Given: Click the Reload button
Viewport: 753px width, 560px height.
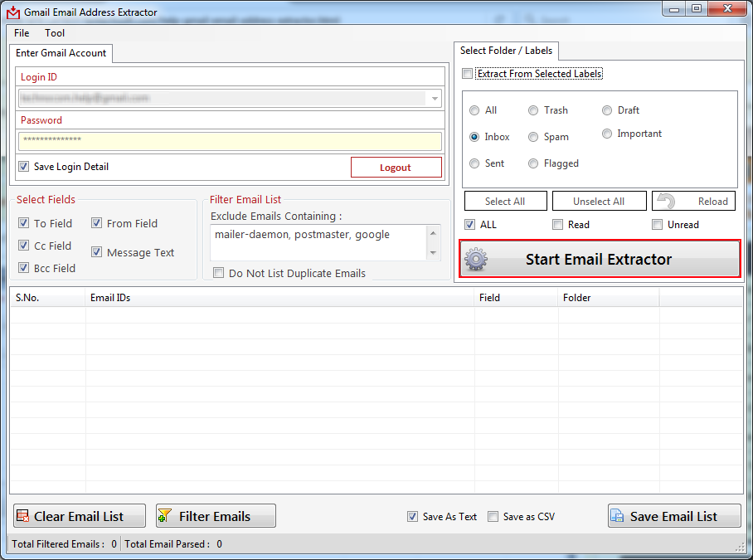Looking at the screenshot, I should (x=693, y=202).
